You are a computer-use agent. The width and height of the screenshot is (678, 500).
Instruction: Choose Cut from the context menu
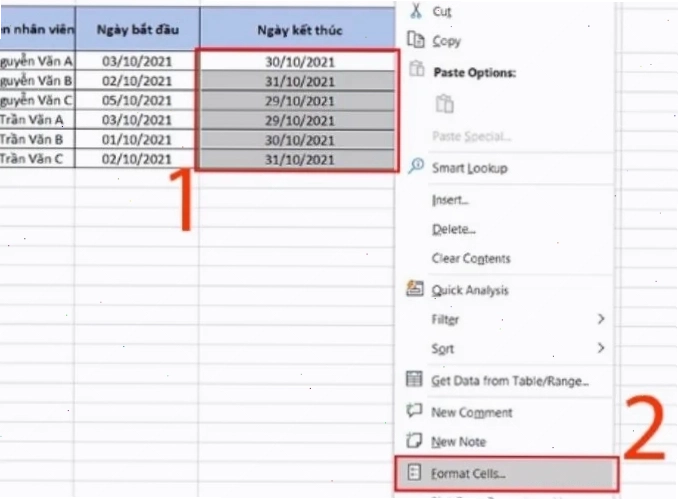506,11
